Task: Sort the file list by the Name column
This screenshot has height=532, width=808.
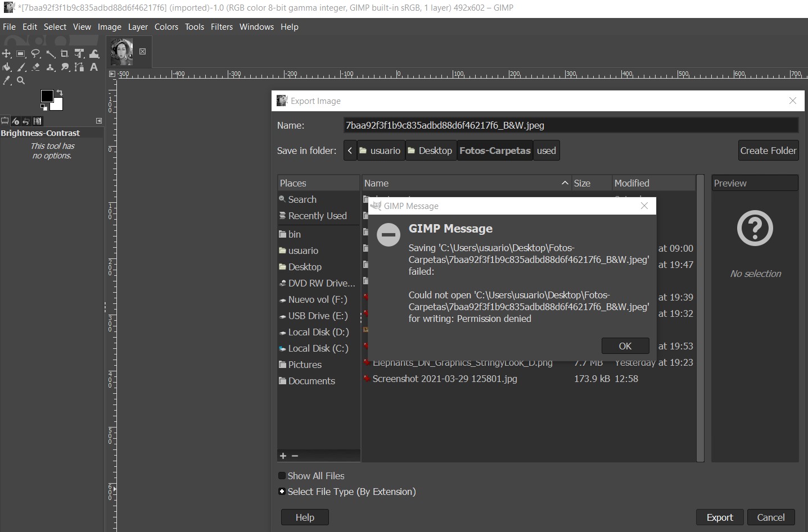Action: click(x=466, y=183)
